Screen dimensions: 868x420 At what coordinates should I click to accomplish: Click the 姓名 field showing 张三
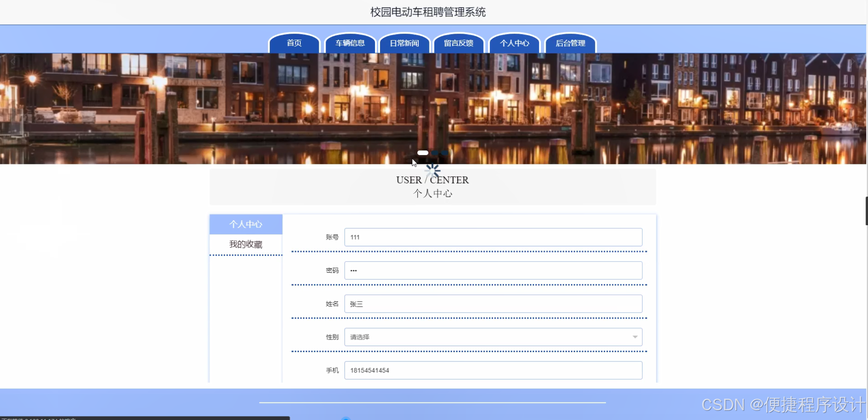click(493, 303)
